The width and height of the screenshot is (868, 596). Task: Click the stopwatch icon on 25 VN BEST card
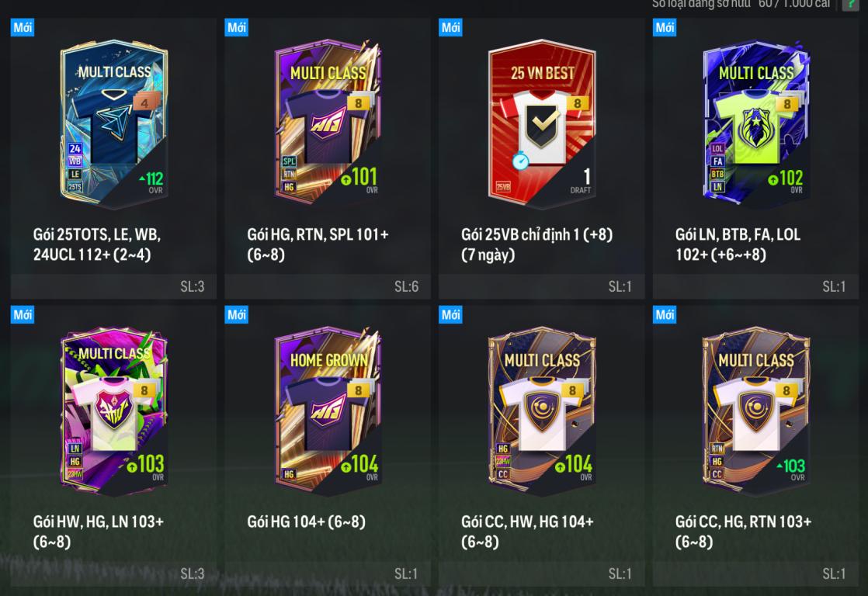(520, 161)
